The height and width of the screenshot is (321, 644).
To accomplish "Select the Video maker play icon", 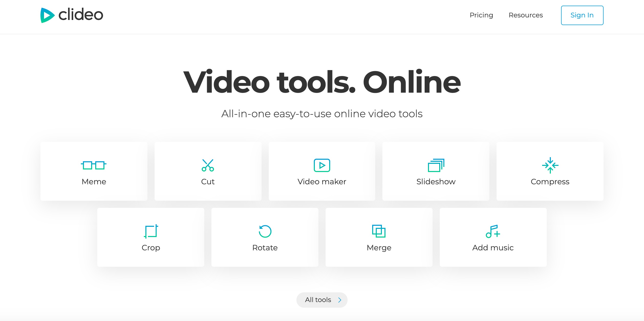I will click(x=322, y=165).
